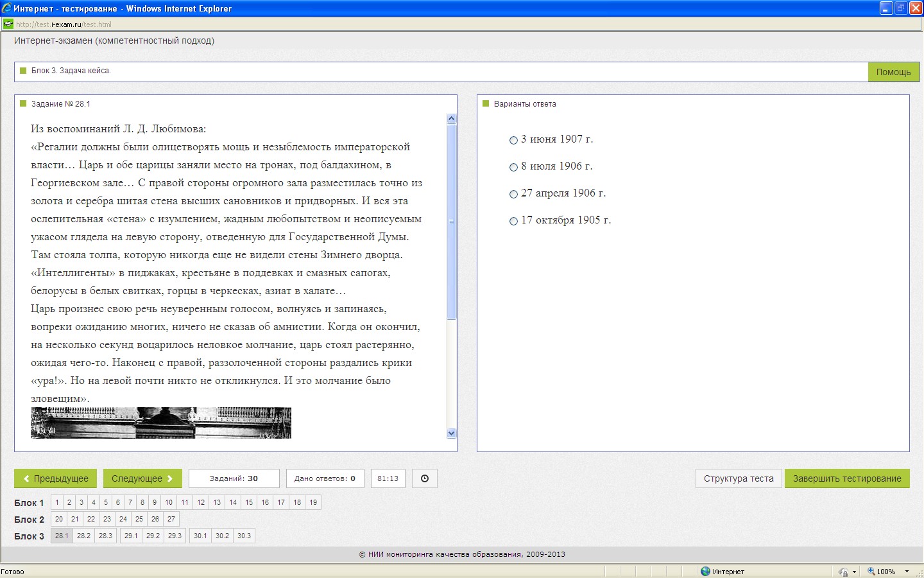Select task 29.3 in Блок 3
This screenshot has width=924, height=578.
coord(175,536)
